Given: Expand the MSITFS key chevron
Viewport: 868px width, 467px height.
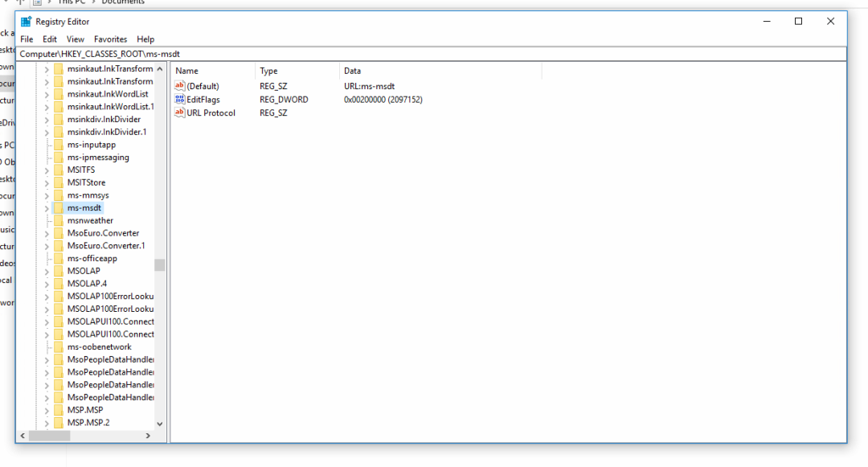Looking at the screenshot, I should pyautogui.click(x=47, y=170).
